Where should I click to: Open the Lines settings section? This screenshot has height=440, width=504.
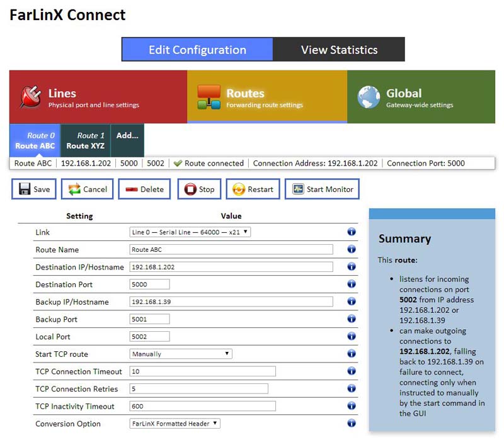pos(98,97)
